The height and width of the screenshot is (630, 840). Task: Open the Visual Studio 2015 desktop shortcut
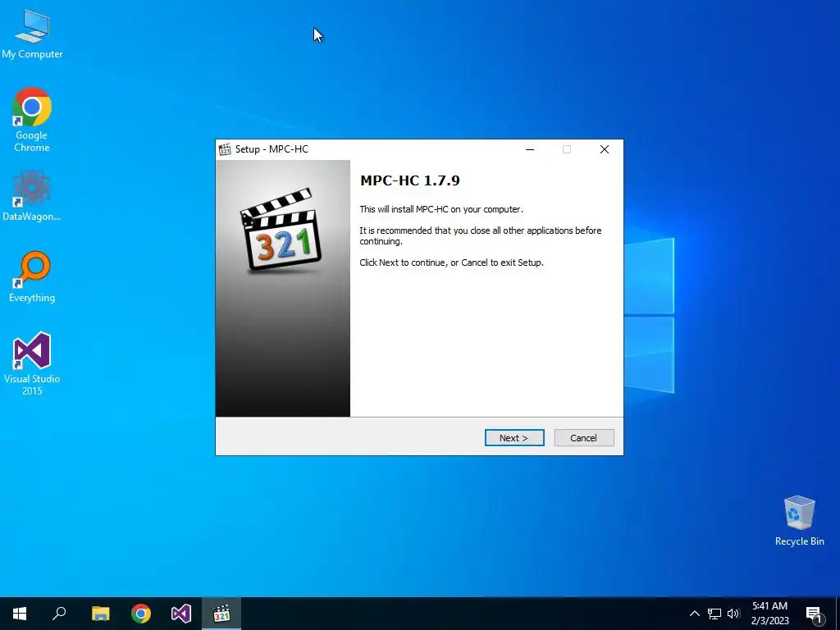pyautogui.click(x=32, y=363)
